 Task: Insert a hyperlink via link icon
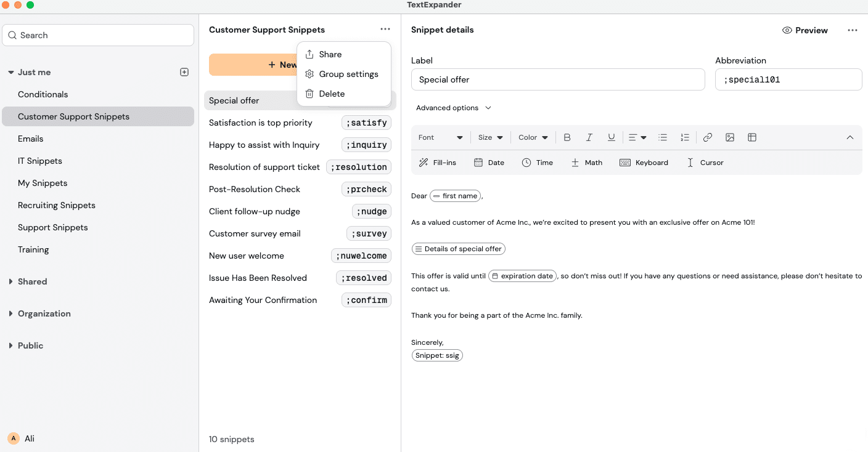pyautogui.click(x=708, y=137)
